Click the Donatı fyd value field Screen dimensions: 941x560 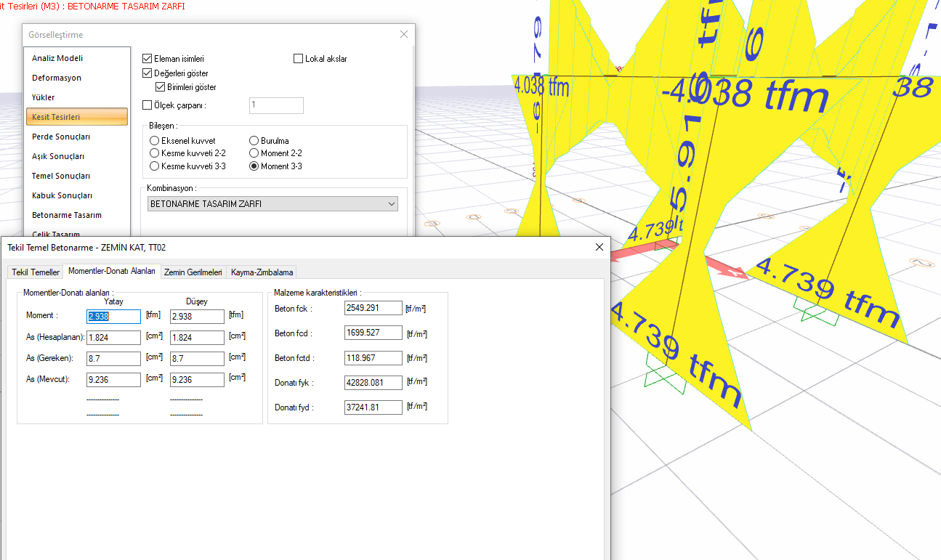coord(373,407)
